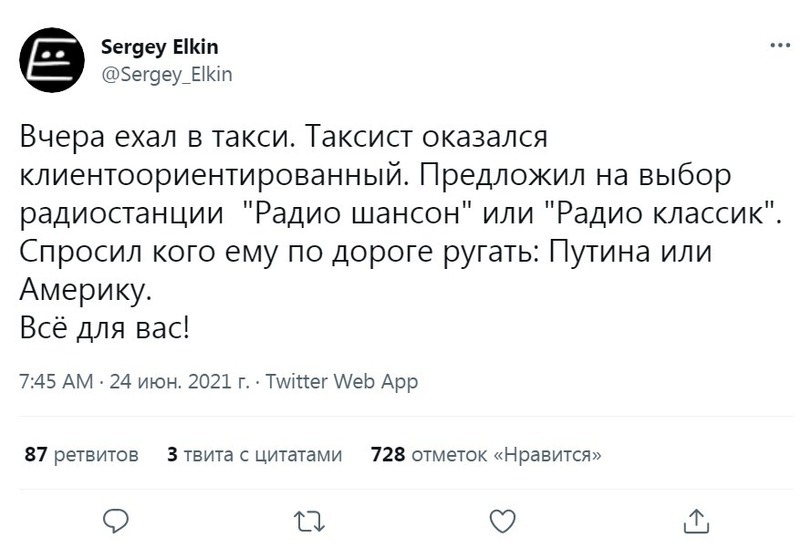Click the 7:45 AM timestamp
The height and width of the screenshot is (548, 811).
pos(56,381)
